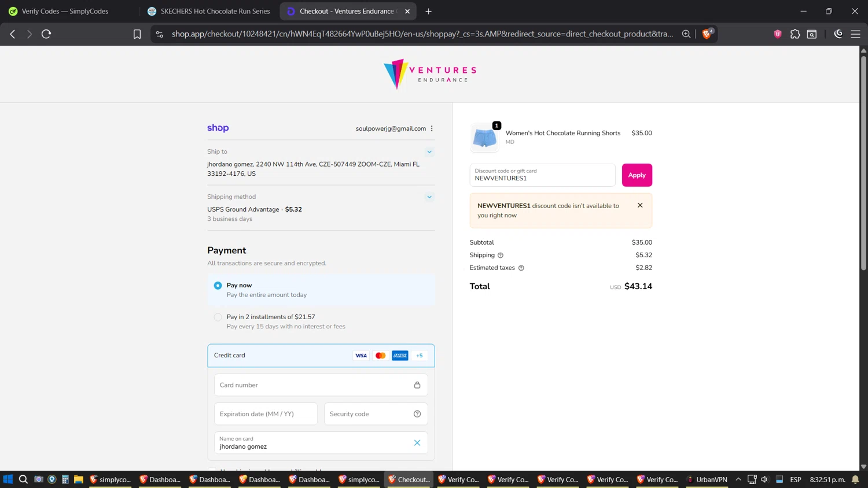Click the discount code input field
Screen dimensions: 868x488
[542, 175]
